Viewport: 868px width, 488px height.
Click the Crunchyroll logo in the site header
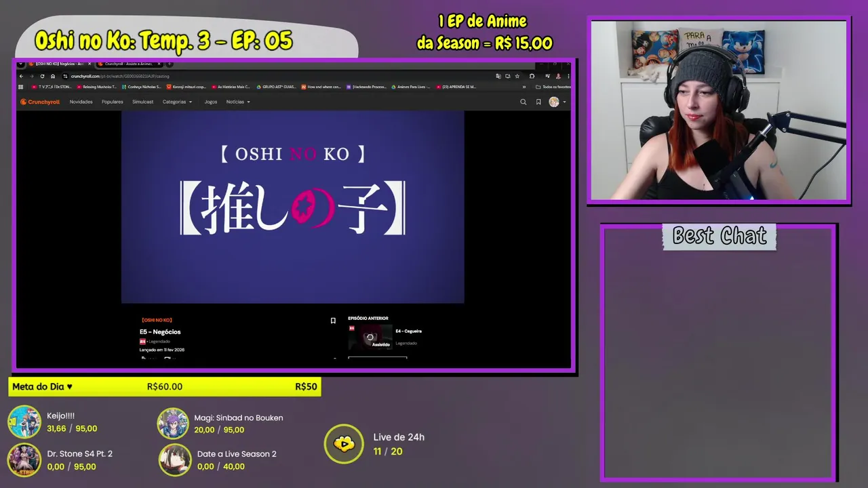point(40,102)
